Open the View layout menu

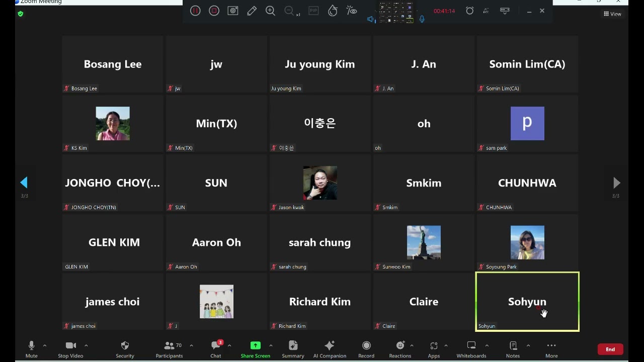click(x=612, y=14)
